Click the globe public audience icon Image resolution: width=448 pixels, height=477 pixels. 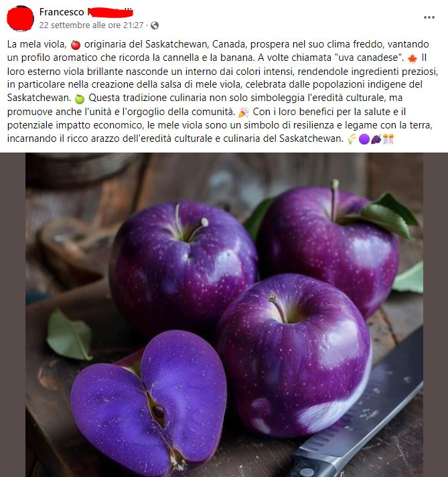click(155, 25)
